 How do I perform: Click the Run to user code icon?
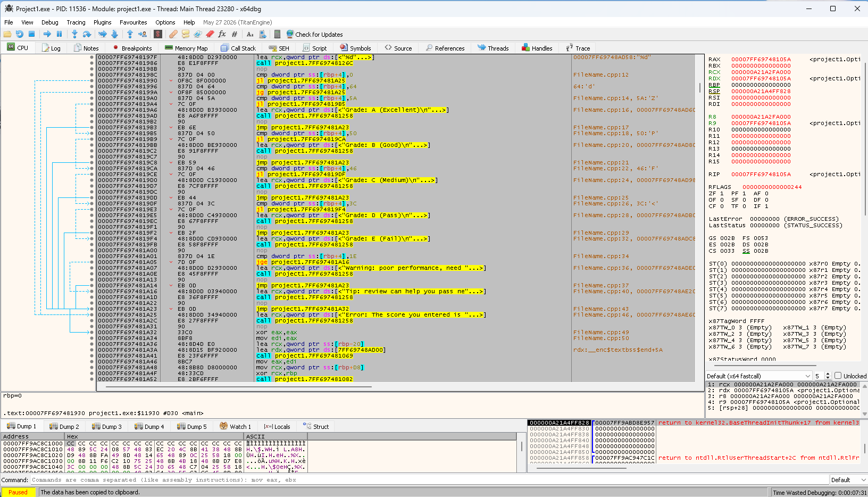tap(143, 34)
